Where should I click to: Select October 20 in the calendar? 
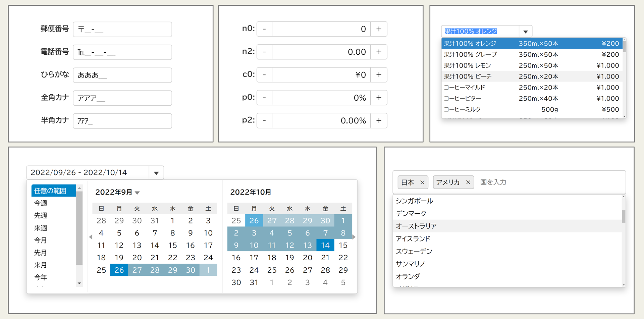coord(308,258)
